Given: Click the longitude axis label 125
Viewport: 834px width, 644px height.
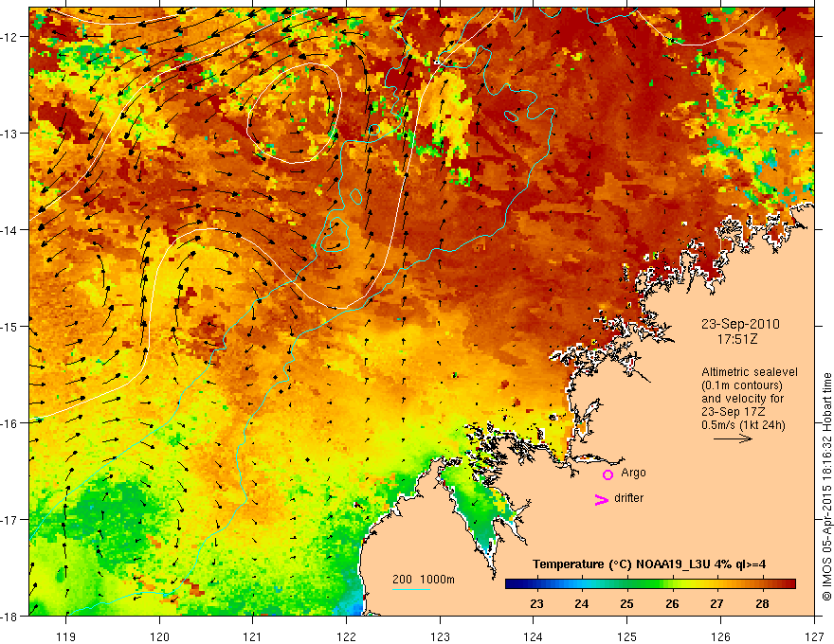Looking at the screenshot, I should (627, 636).
